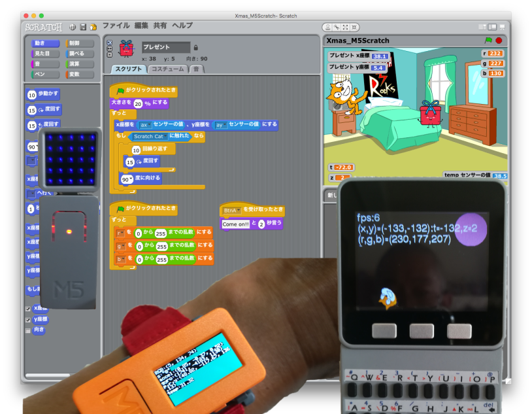Toggle the x座標 reporter checkbox
The width and height of the screenshot is (532, 414).
pos(27,308)
